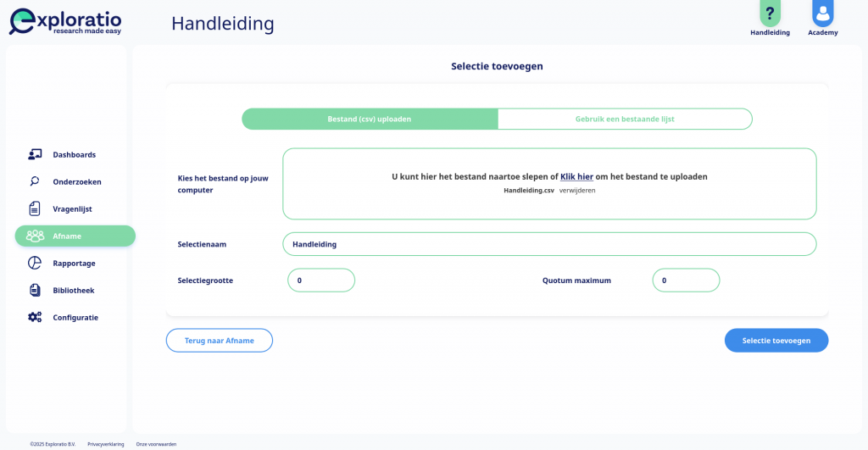Focus the Quotum maximum field
This screenshot has height=450, width=868.
point(686,280)
